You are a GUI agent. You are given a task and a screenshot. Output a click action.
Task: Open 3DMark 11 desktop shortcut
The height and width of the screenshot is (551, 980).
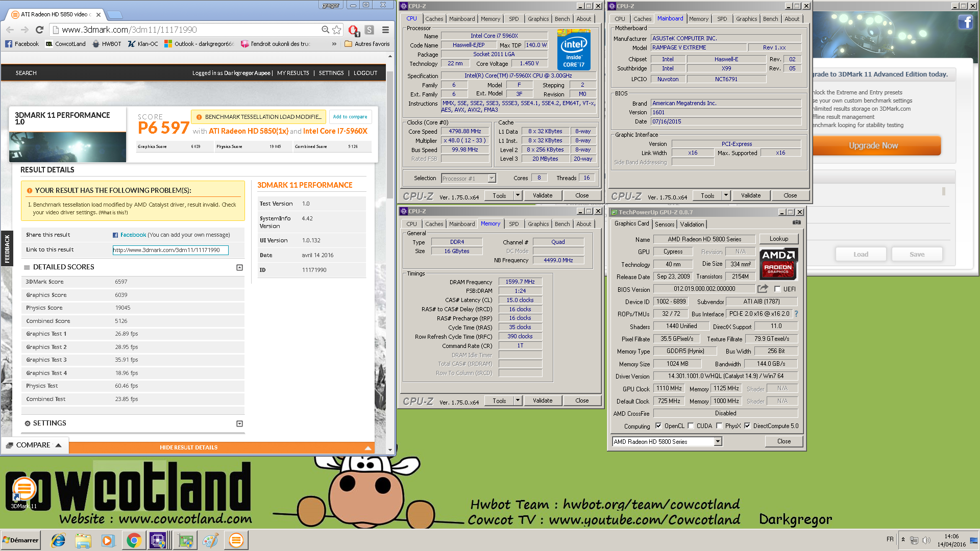point(23,493)
